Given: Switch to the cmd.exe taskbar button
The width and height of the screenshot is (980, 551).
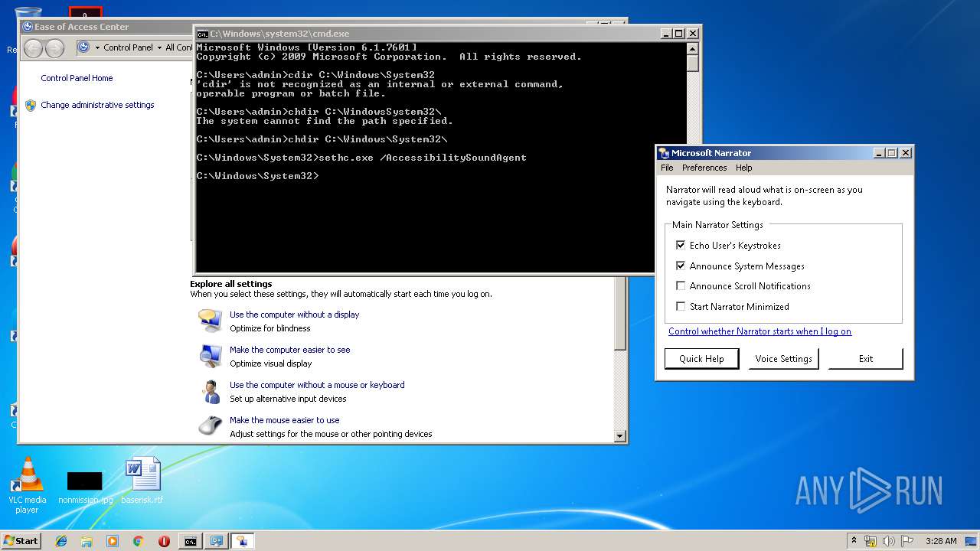Looking at the screenshot, I should [190, 541].
